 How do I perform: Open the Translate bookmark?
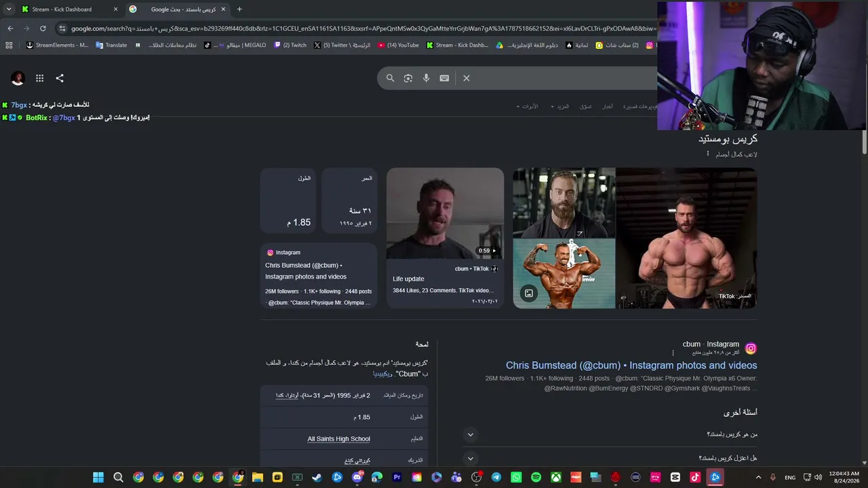111,45
